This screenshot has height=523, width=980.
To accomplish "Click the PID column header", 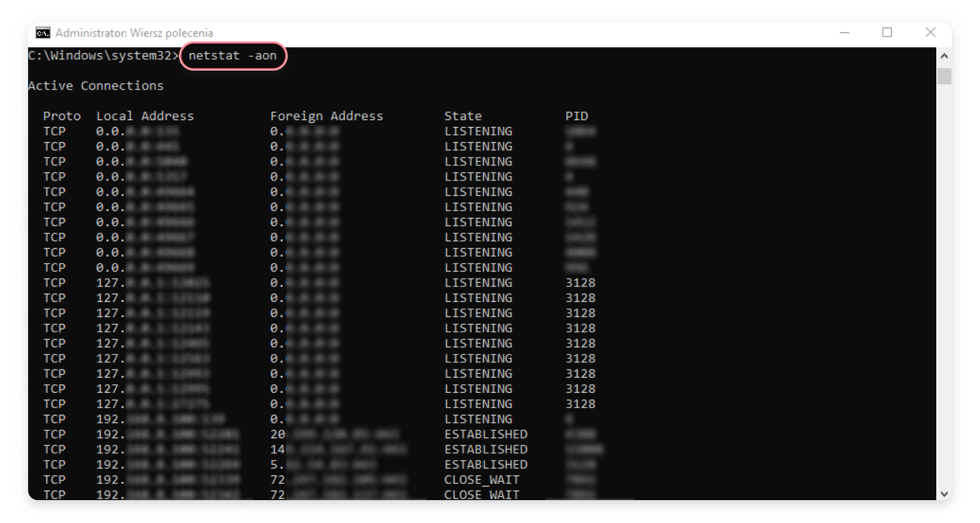I will 578,116.
